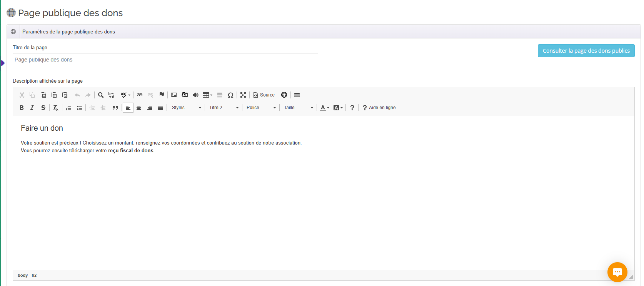
Task: Maximize the editor with the expand icon
Action: coord(243,95)
